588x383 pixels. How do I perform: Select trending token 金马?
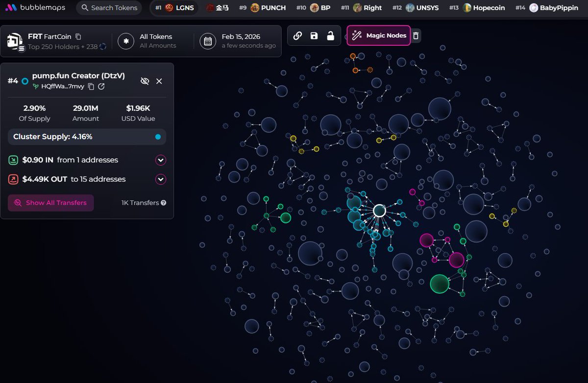pyautogui.click(x=217, y=8)
